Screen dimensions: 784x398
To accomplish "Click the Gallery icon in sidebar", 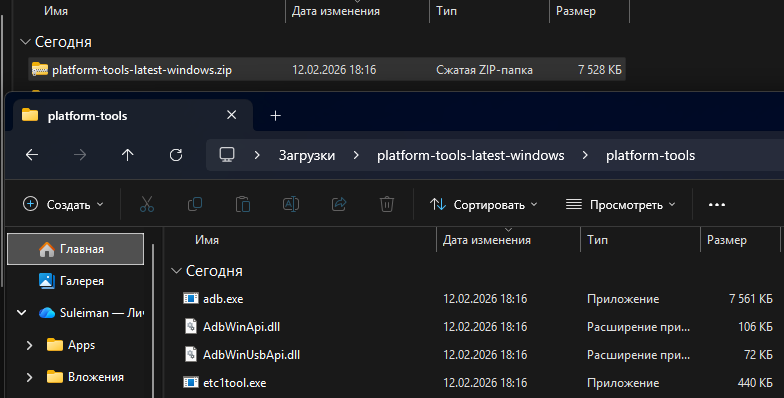I will pyautogui.click(x=46, y=281).
